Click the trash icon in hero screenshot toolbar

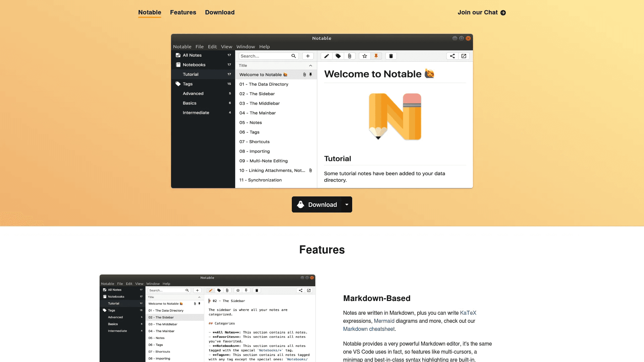(x=391, y=56)
